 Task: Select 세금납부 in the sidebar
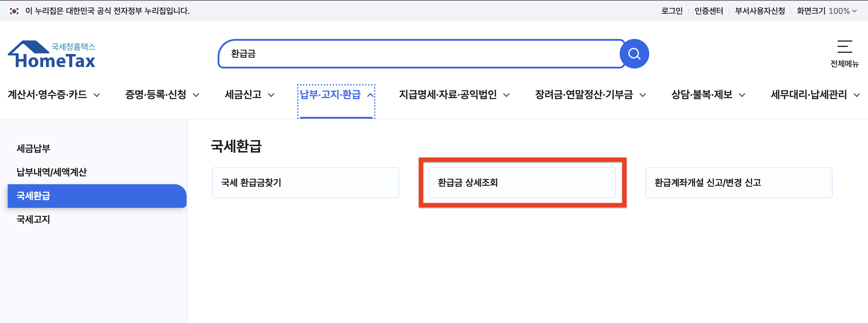tap(33, 149)
